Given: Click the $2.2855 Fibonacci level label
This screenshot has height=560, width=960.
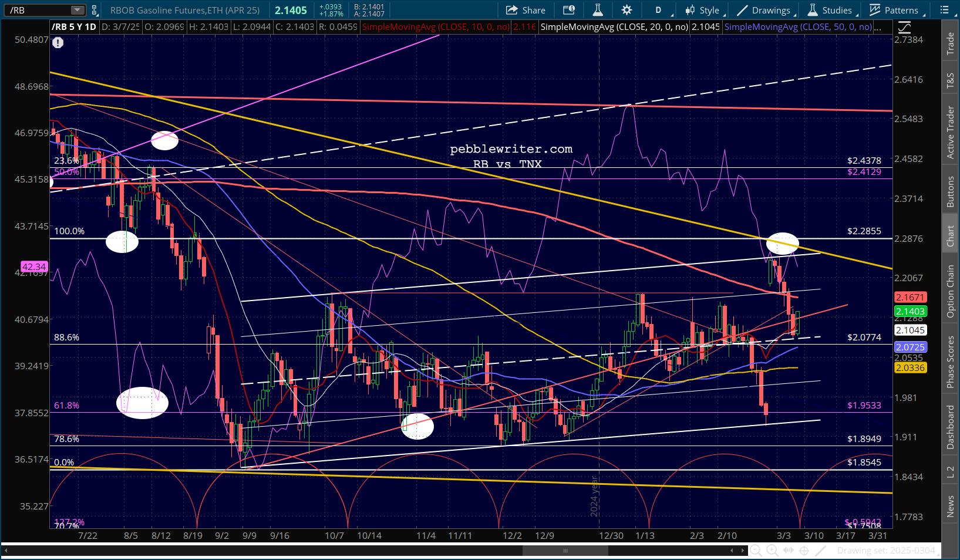Looking at the screenshot, I should tap(864, 231).
